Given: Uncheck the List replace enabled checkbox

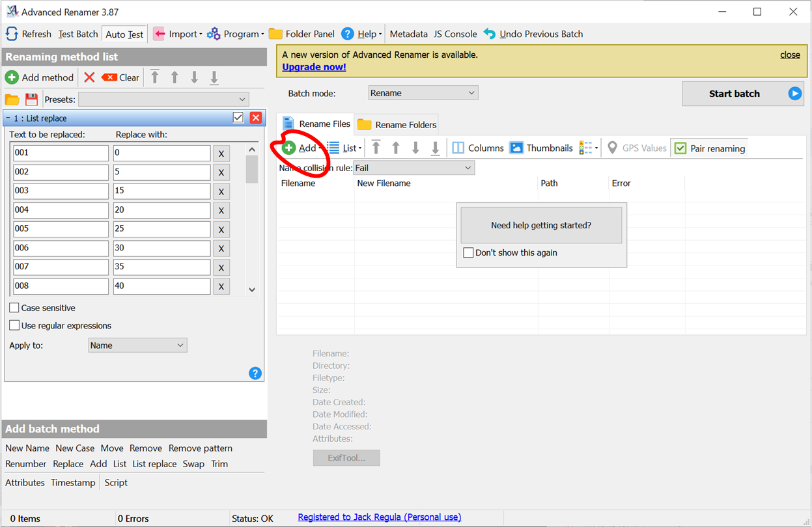Looking at the screenshot, I should pos(238,118).
